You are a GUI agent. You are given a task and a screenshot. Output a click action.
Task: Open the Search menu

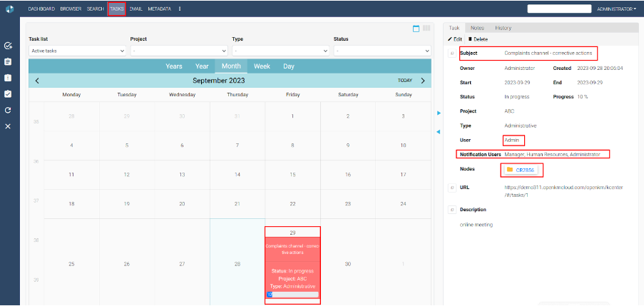96,9
